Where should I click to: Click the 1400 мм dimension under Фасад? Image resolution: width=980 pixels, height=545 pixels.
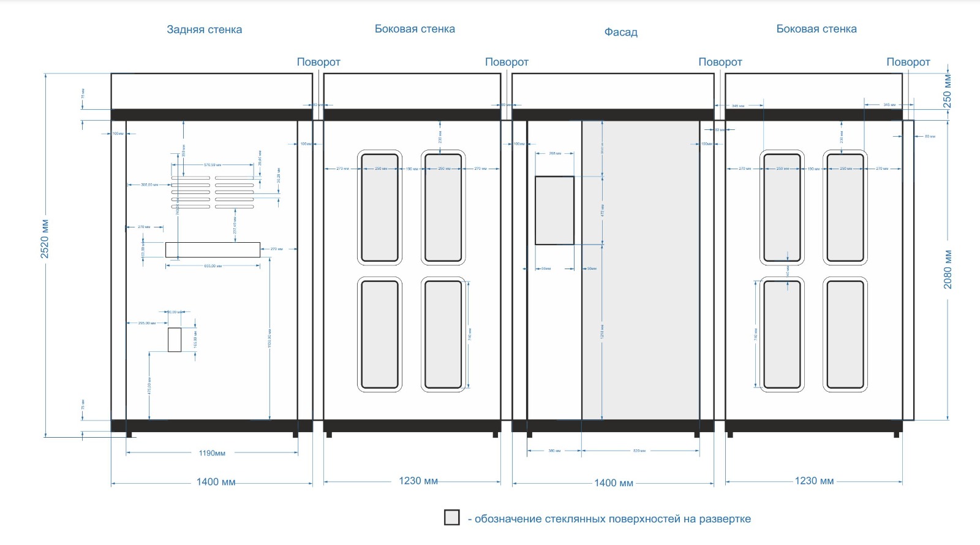(x=613, y=482)
